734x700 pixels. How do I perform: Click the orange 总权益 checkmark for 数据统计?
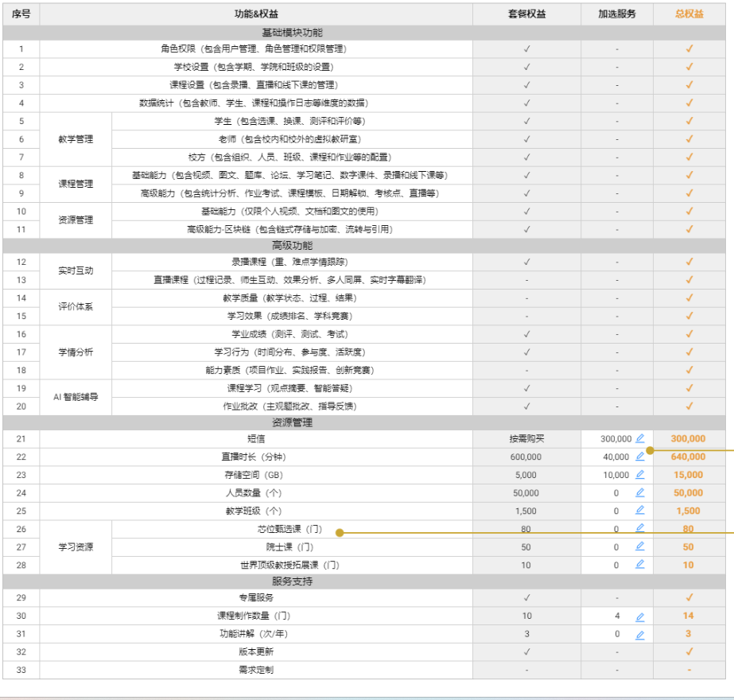click(689, 103)
